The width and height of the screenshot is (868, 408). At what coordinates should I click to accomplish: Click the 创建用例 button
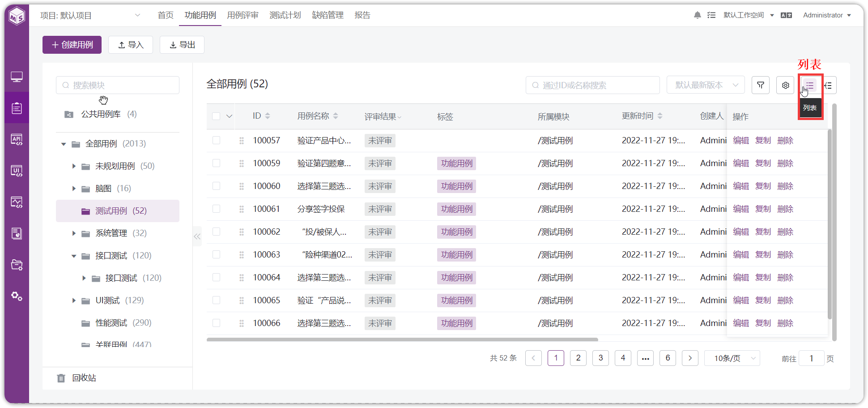point(72,45)
